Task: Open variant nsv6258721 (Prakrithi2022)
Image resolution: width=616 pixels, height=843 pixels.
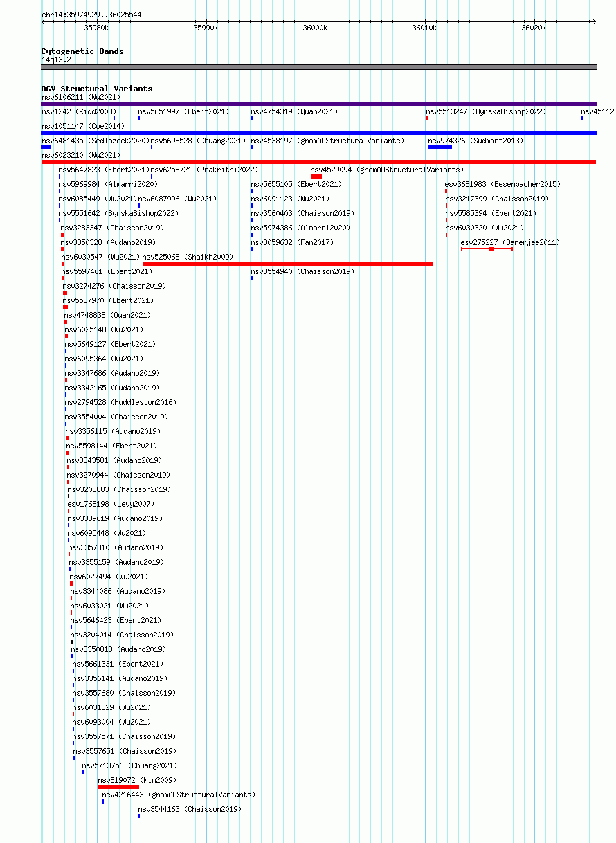Action: click(x=204, y=170)
